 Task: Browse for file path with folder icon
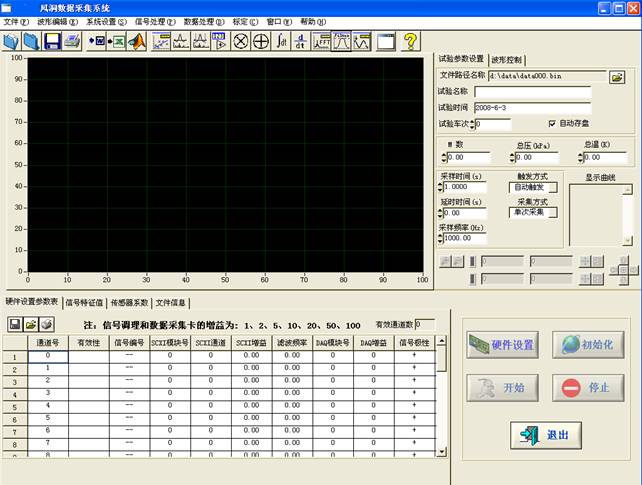617,76
